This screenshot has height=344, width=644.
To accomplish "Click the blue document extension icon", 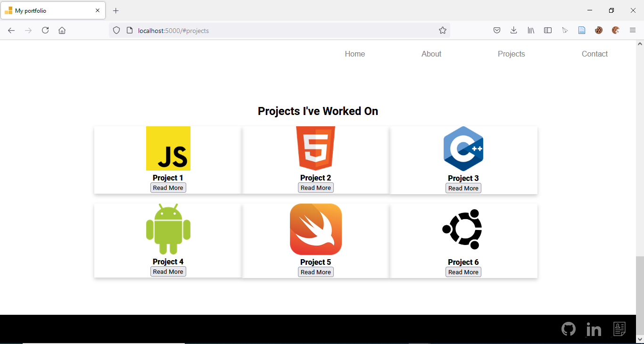I will click(x=582, y=31).
